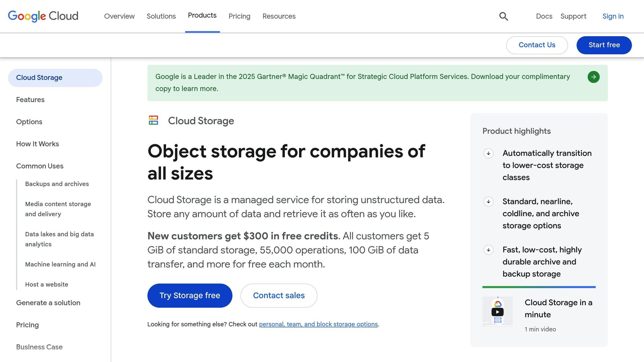644x362 pixels.
Task: Click the Start free button
Action: [604, 45]
